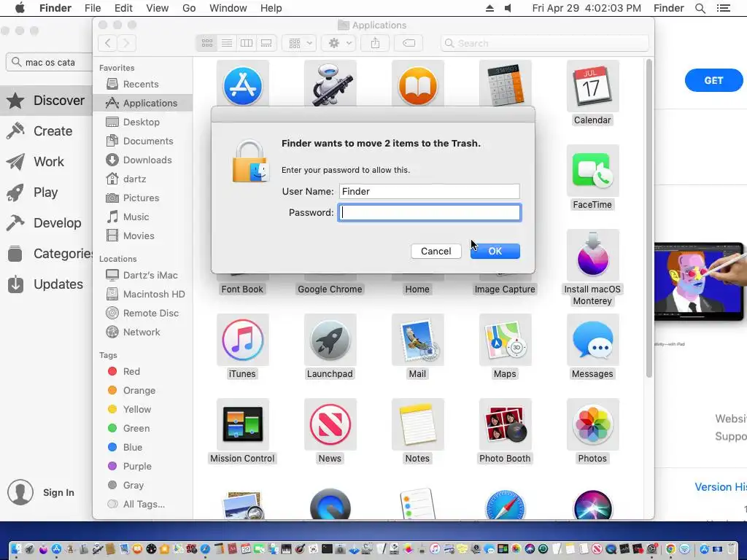Screen dimensions: 747x560
Task: Open the FaceTime app icon
Action: [x=592, y=171]
